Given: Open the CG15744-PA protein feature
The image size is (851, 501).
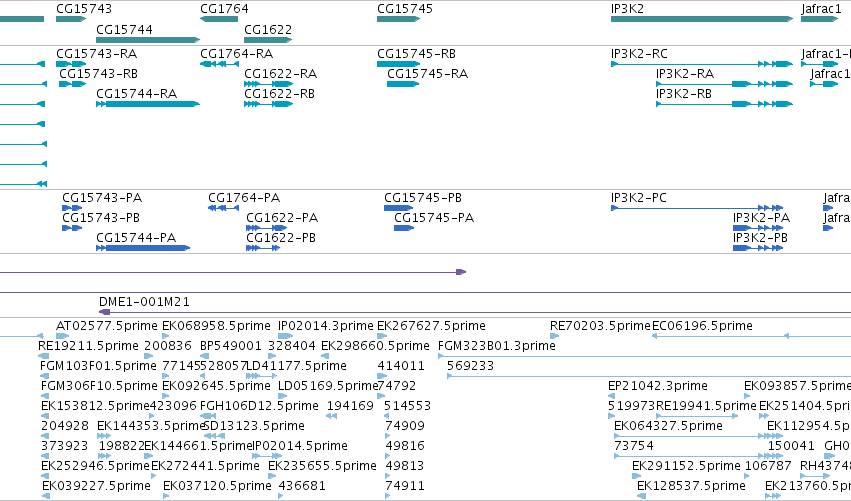Looking at the screenshot, I should coord(143,248).
